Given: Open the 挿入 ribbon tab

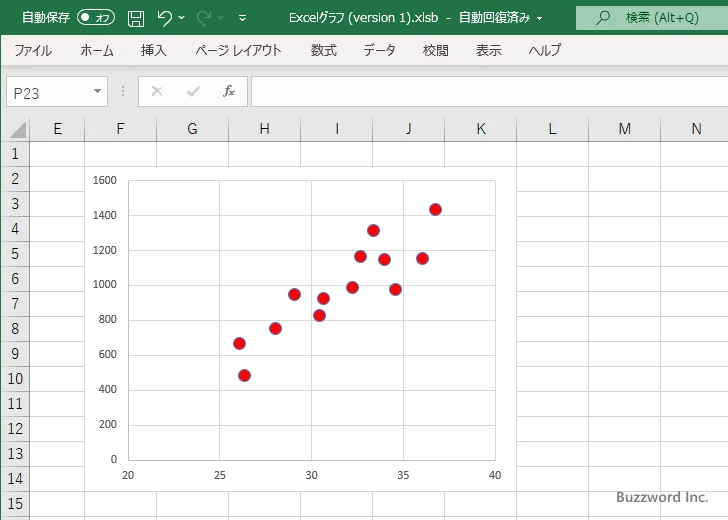Looking at the screenshot, I should click(154, 50).
